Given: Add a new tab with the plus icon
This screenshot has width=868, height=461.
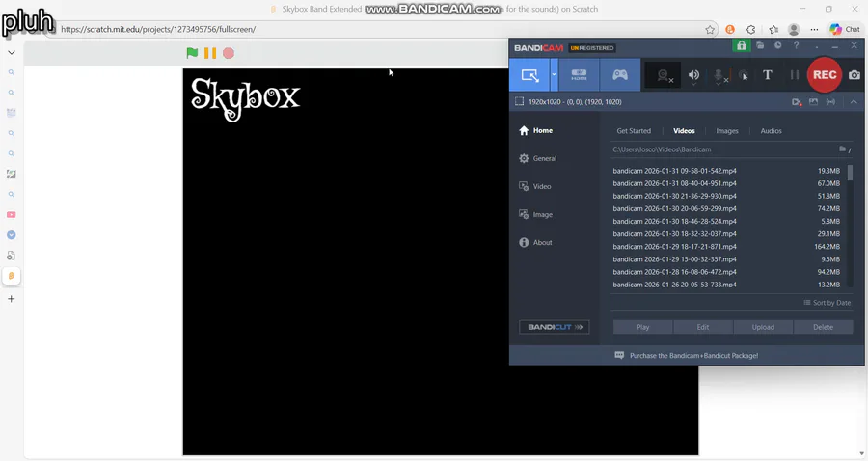Looking at the screenshot, I should point(11,299).
